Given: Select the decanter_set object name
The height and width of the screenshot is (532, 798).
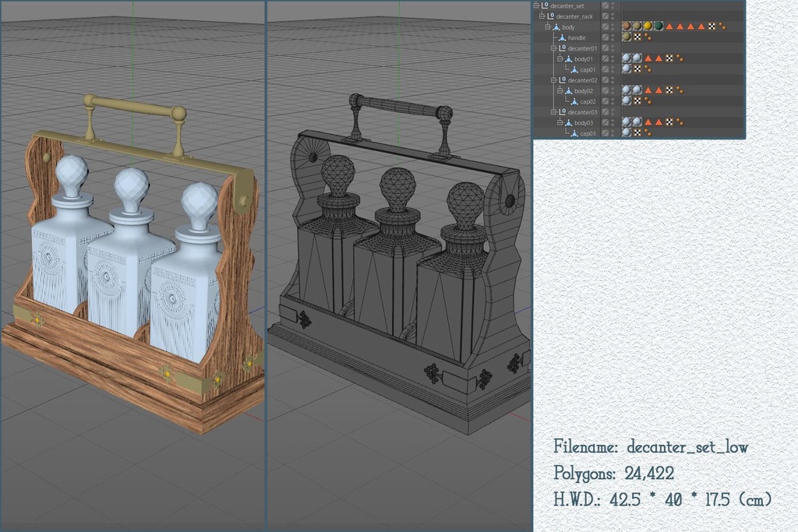Looking at the screenshot, I should (567, 6).
